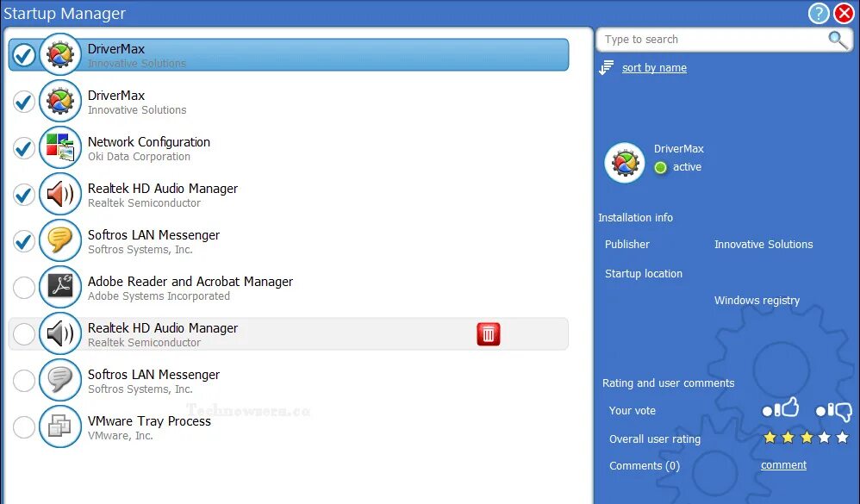
Task: Select the VMware Tray Process text
Action: [x=149, y=421]
